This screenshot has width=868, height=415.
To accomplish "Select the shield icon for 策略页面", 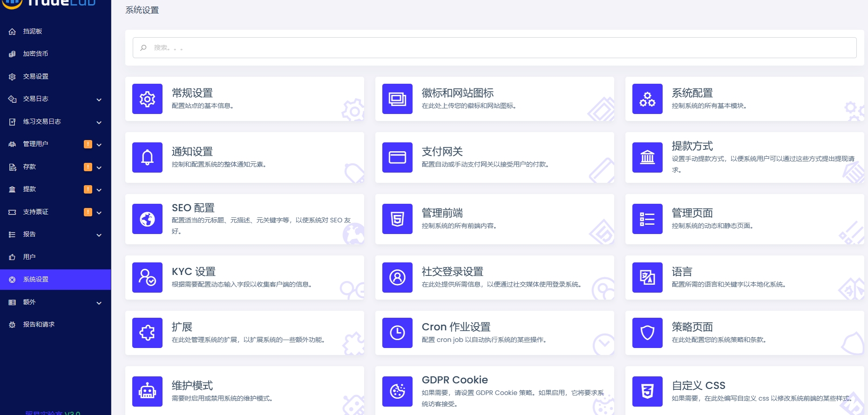I will (647, 333).
